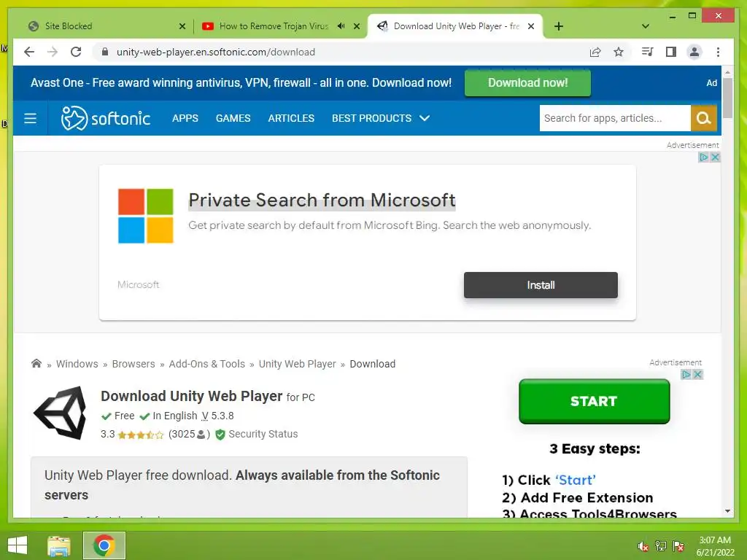Go to the Add-Ons & Tools breadcrumb
Screen dimensions: 747x560
tap(206, 364)
